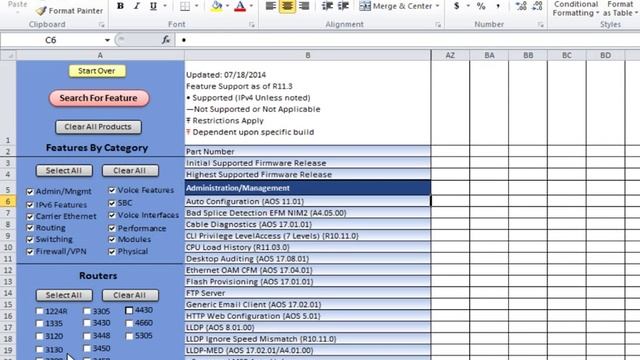The height and width of the screenshot is (360, 640).
Task: Align text left
Action: click(x=271, y=6)
